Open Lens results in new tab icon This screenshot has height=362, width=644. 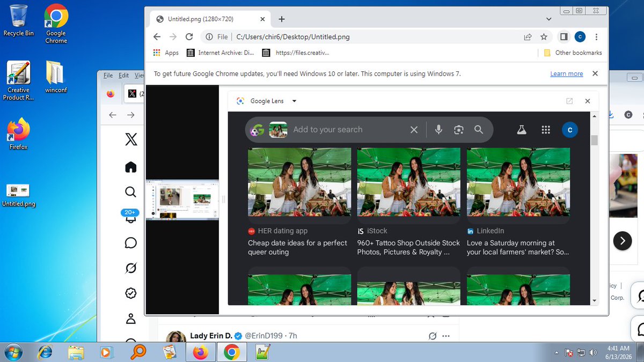point(569,101)
